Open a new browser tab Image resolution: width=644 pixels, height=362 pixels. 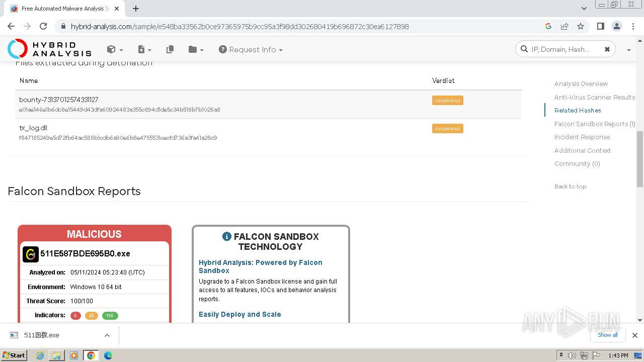(136, 9)
